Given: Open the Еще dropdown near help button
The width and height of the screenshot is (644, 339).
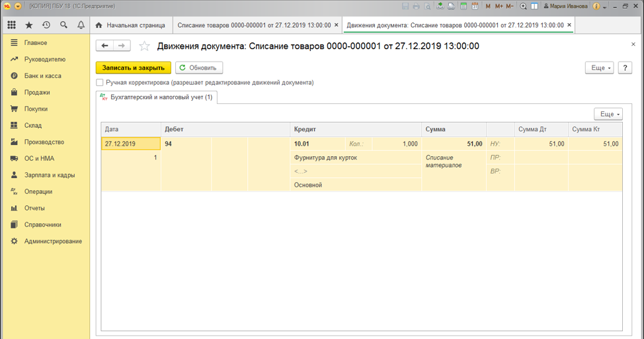Looking at the screenshot, I should pyautogui.click(x=599, y=68).
